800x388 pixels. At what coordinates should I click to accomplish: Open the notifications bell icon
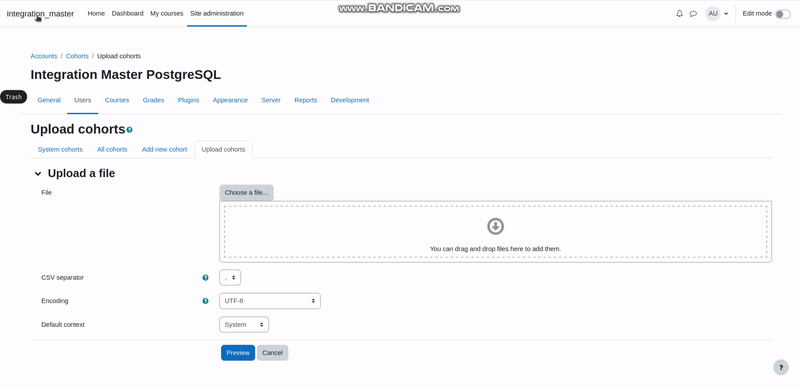click(x=679, y=14)
